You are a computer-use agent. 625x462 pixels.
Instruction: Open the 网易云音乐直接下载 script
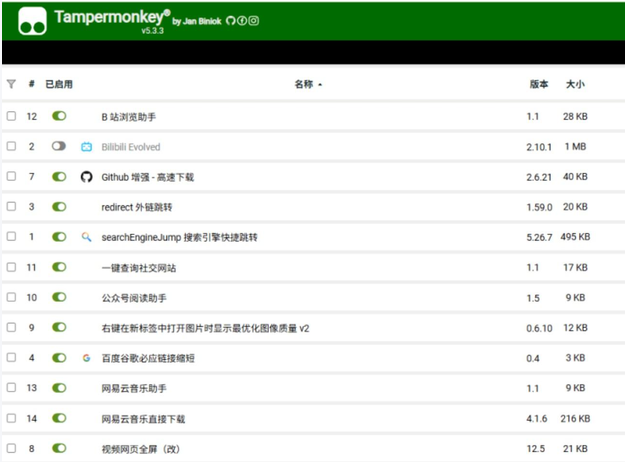(143, 419)
